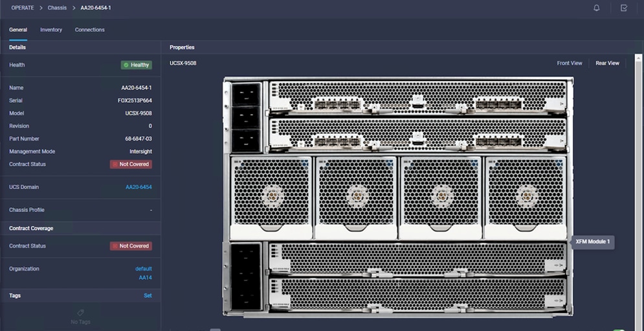The image size is (644, 331).
Task: Set tags using the Set link
Action: [x=148, y=295]
